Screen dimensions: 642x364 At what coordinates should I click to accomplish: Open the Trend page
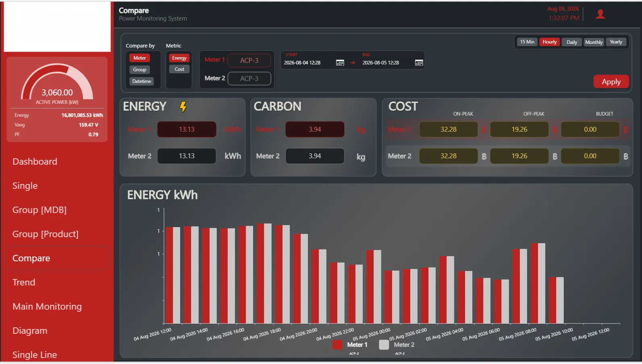pos(24,282)
